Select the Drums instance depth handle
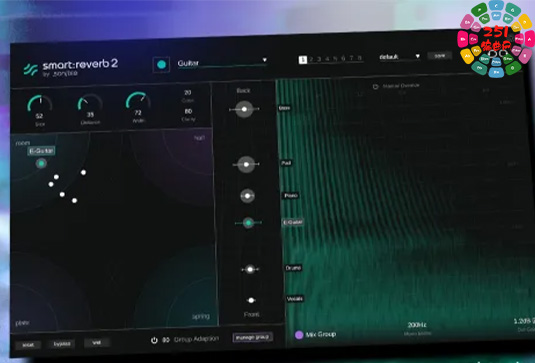 (x=250, y=269)
